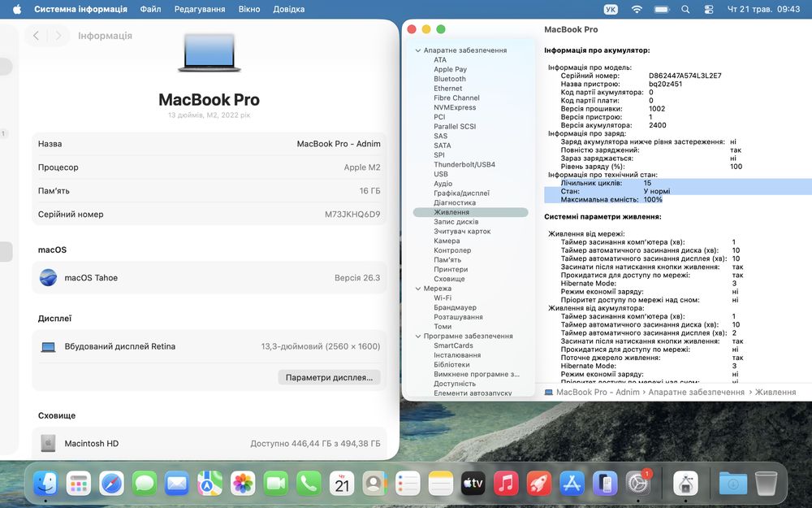Open System Settings with badge in Dock
This screenshot has width=812, height=508.
point(637,484)
